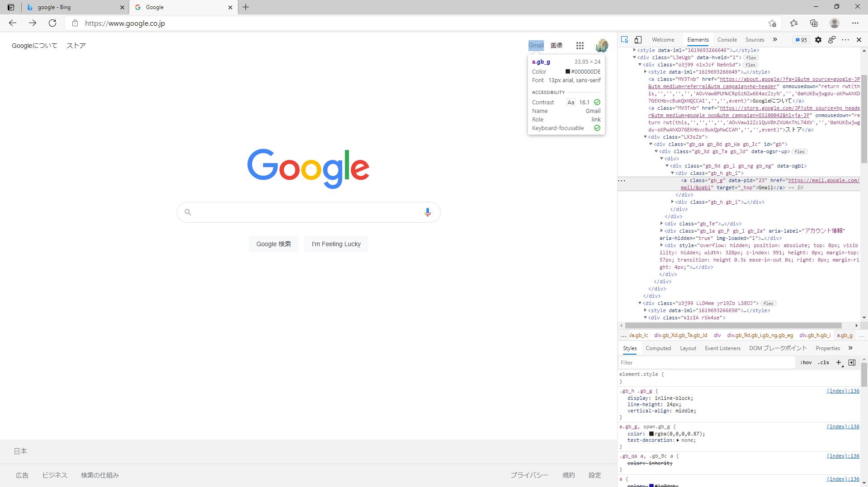Image resolution: width=868 pixels, height=487 pixels.
Task: Expand the div class gb_Te node
Action: [661, 224]
